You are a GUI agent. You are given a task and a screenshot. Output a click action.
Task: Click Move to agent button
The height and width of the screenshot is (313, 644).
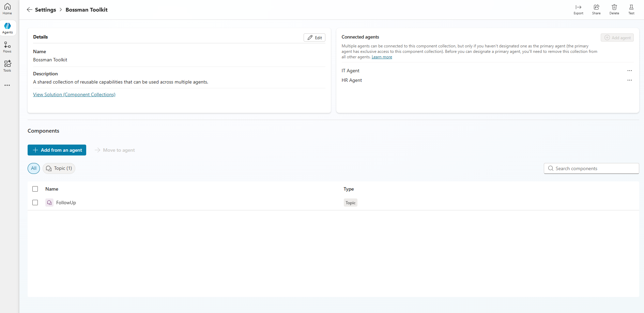[115, 150]
